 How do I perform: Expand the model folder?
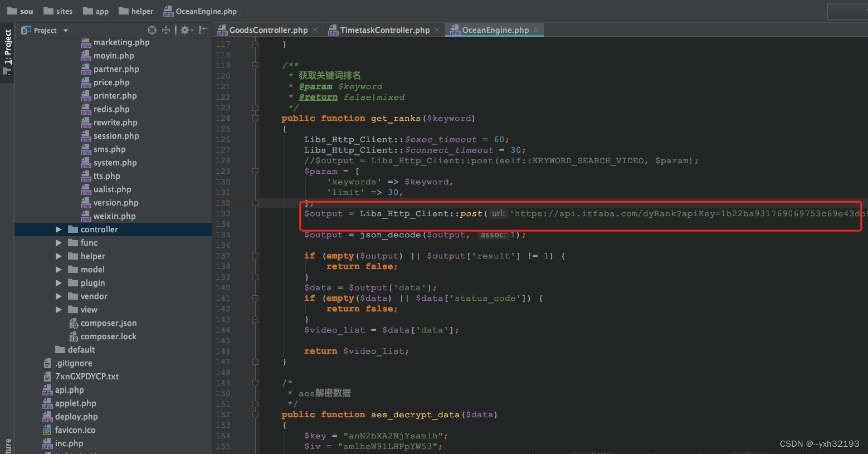[x=58, y=270]
